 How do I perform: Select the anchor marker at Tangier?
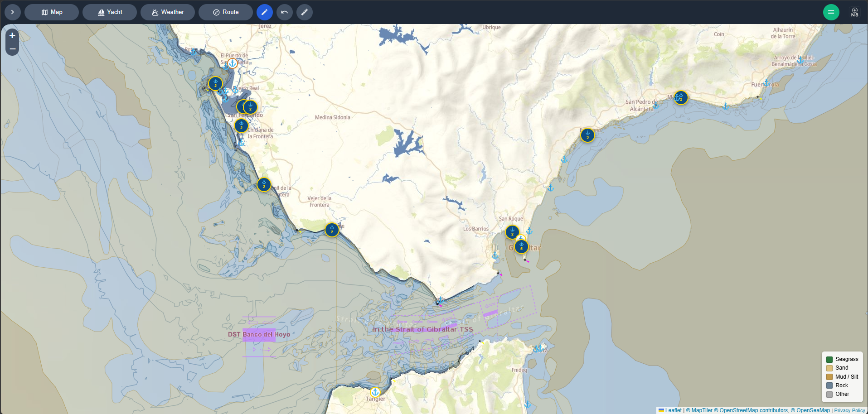375,392
